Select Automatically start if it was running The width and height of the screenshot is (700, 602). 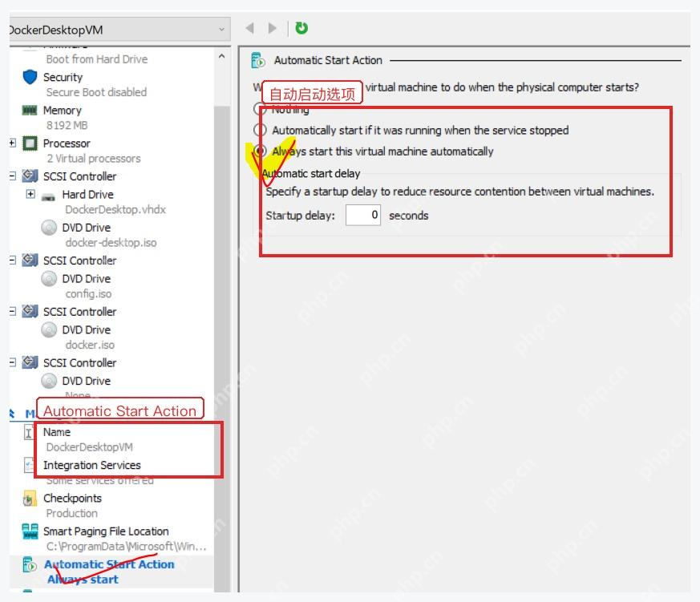click(x=260, y=130)
